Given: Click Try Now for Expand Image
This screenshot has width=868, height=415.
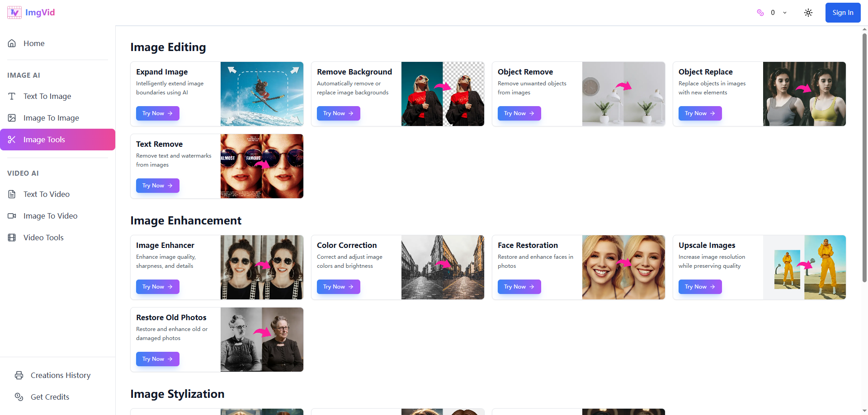Looking at the screenshot, I should click(x=157, y=113).
